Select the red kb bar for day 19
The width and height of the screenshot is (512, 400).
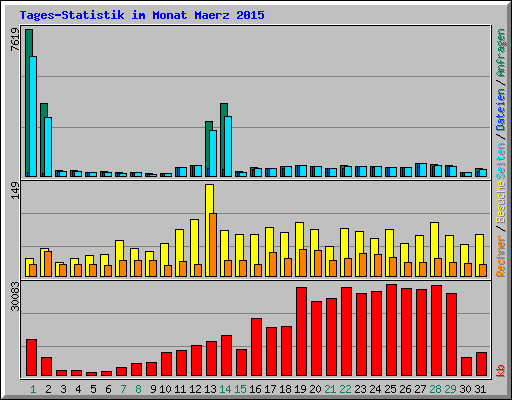(x=302, y=332)
